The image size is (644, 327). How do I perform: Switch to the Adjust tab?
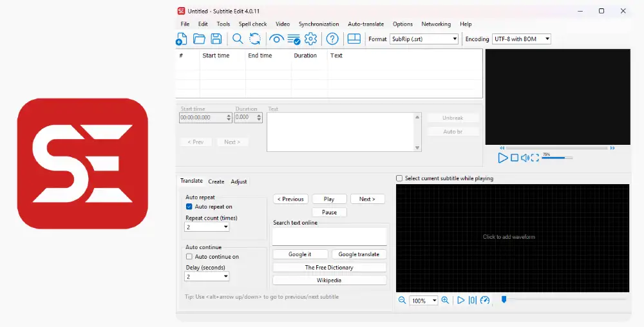[x=239, y=182]
